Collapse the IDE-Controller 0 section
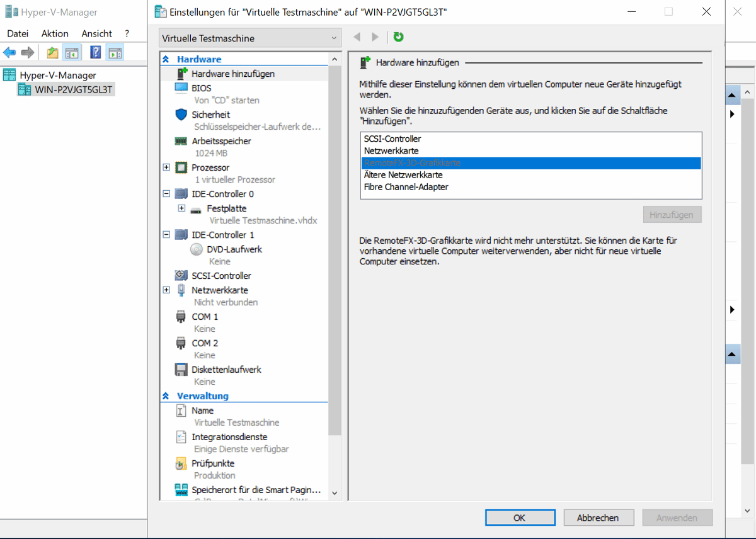This screenshot has width=756, height=539. tap(166, 194)
